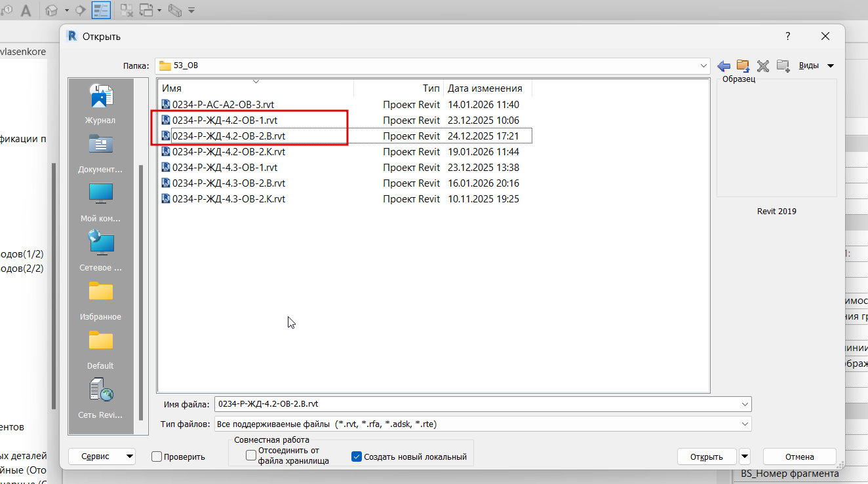868x484 pixels.
Task: Select file 0234-Р-ЖД-4.3-ОВ-1.rvt
Action: 224,168
